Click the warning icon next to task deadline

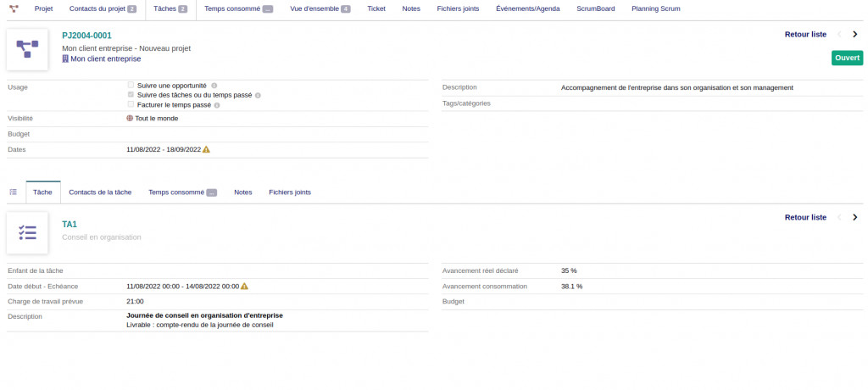[x=244, y=287]
